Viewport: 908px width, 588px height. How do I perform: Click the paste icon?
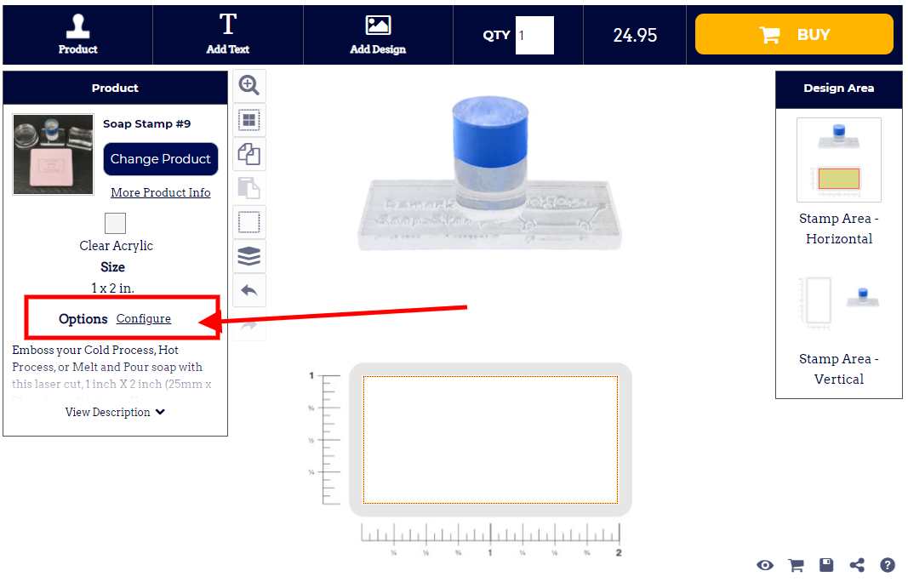(249, 188)
